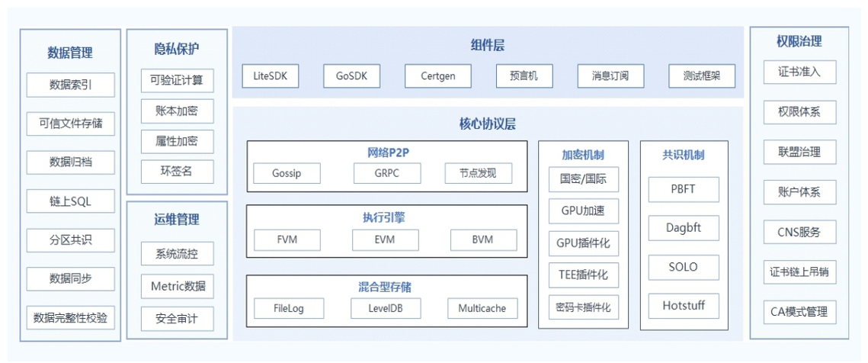The width and height of the screenshot is (868, 363).
Task: Click the 数据归档 item
Action: [x=70, y=162]
